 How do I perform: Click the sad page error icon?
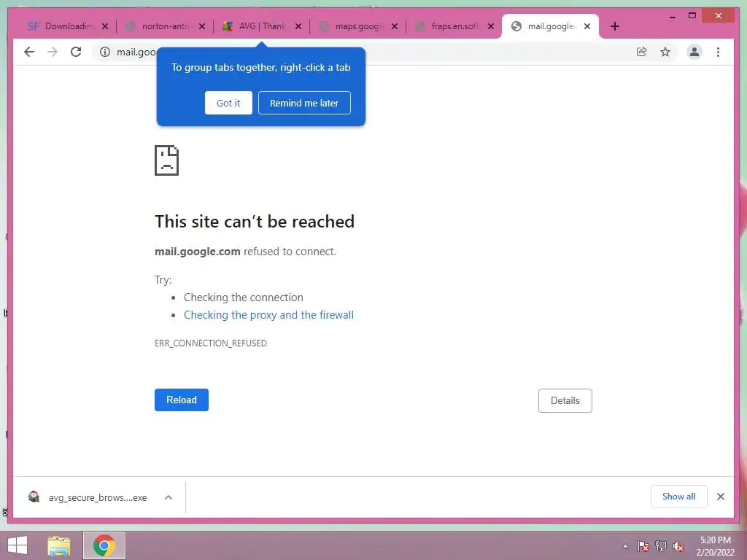pyautogui.click(x=167, y=160)
